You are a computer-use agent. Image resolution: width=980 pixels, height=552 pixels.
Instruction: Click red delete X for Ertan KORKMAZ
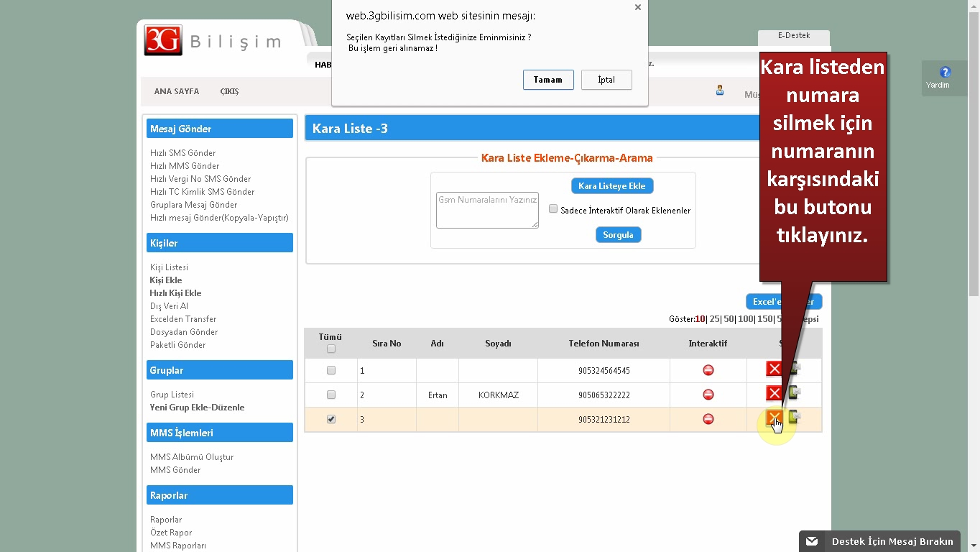[774, 393]
